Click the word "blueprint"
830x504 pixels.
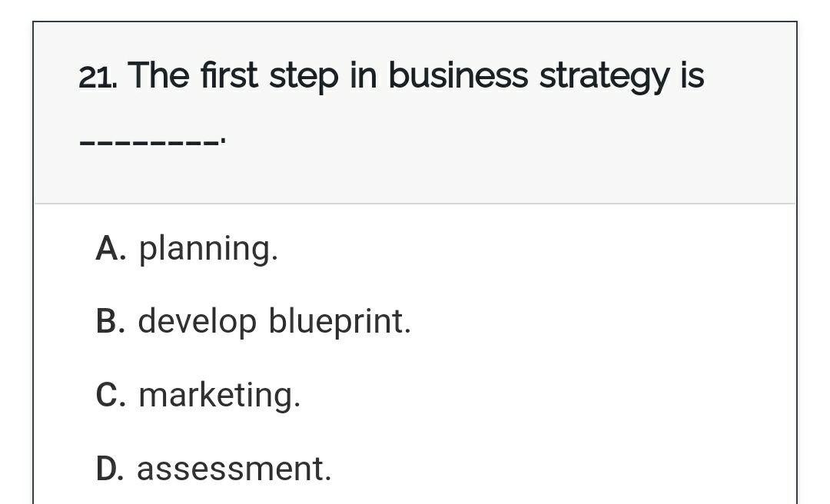339,321
